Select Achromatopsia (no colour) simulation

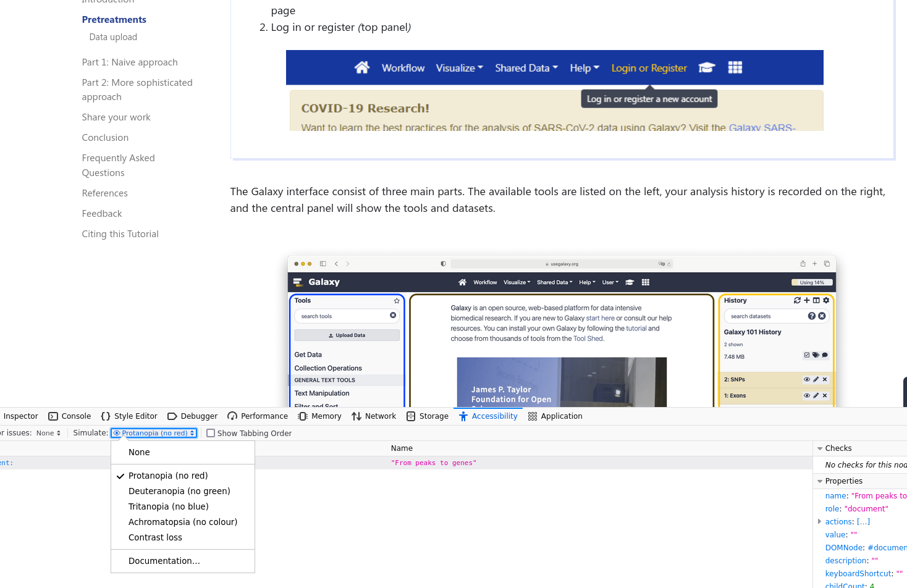[183, 522]
